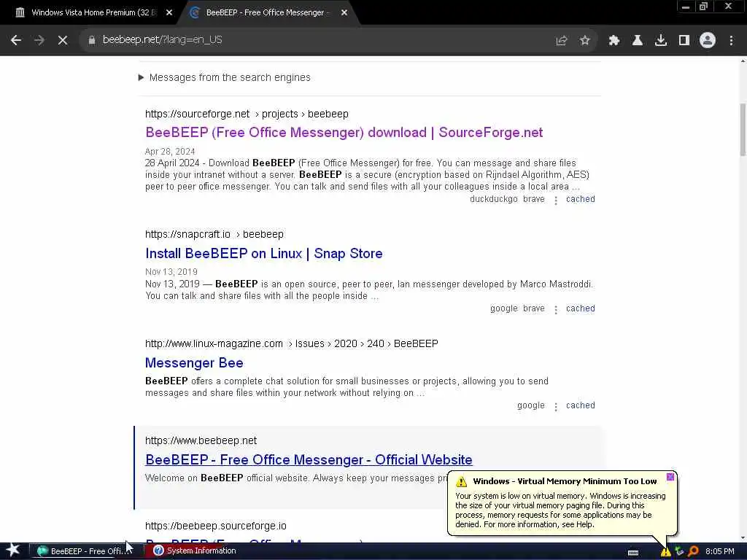The width and height of the screenshot is (747, 560).
Task: Click the brave label on Snap Store result
Action: pyautogui.click(x=533, y=308)
